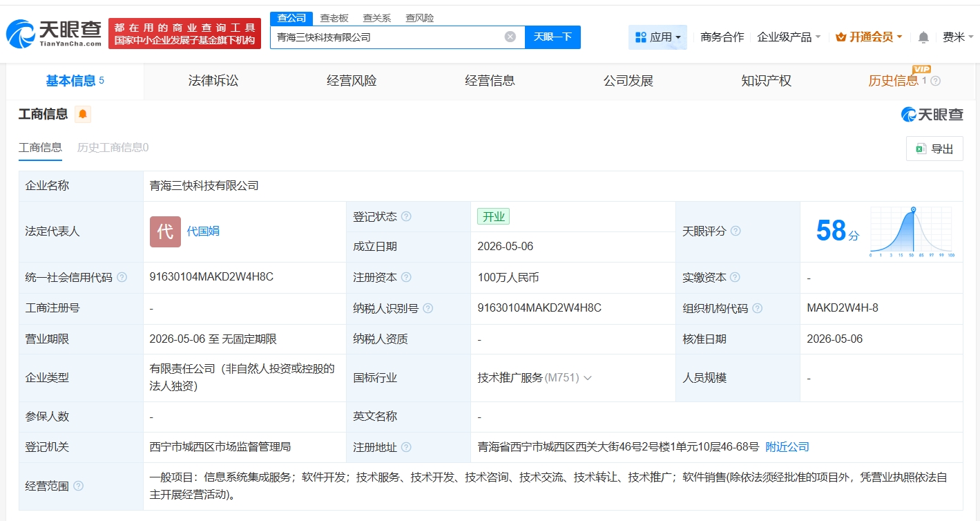This screenshot has height=521, width=980.
Task: Click help icon beside 历史信息 tab
Action: 936,81
